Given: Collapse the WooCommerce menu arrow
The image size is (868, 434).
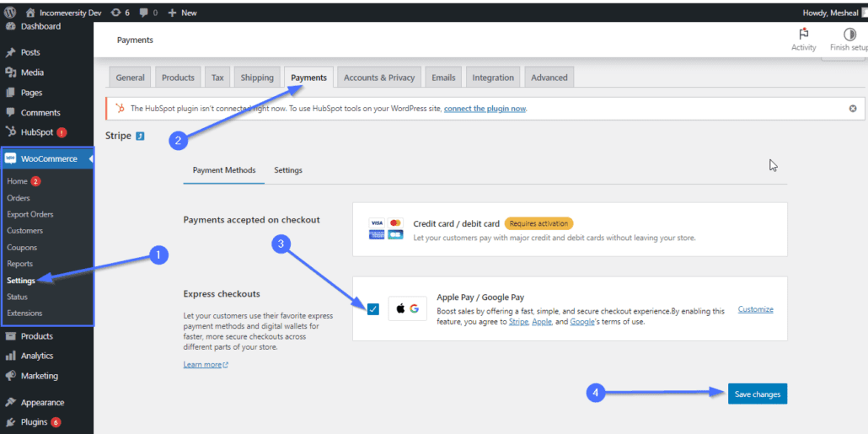Looking at the screenshot, I should pos(91,159).
